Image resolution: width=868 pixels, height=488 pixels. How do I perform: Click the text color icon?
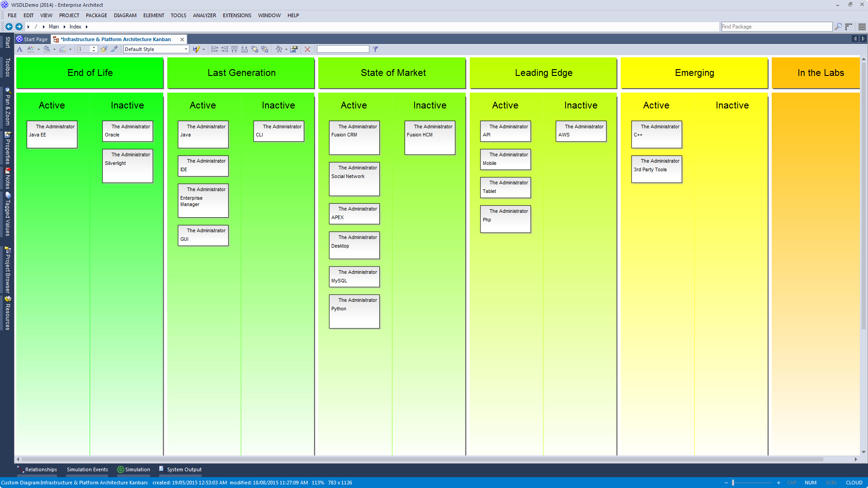coord(31,49)
